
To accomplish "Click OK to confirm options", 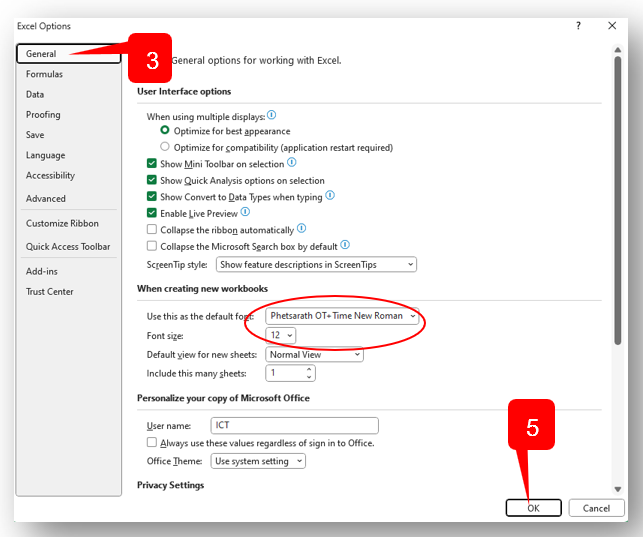I will (533, 508).
